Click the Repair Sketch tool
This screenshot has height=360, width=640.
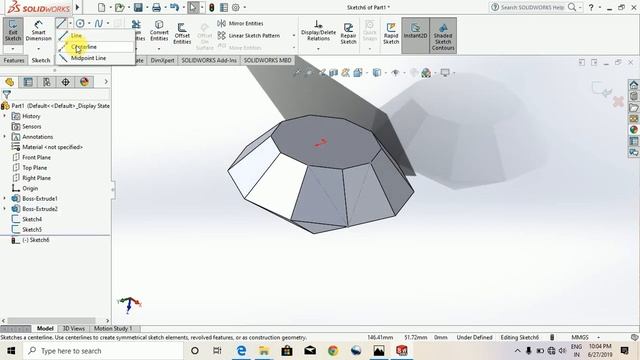point(348,33)
